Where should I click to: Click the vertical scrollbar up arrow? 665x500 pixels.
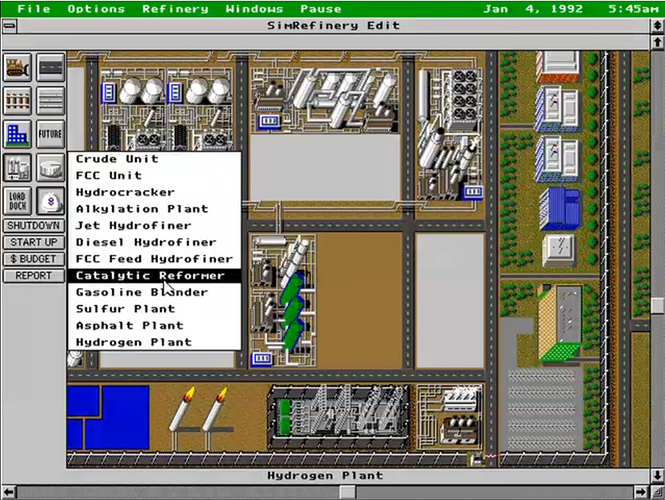tap(657, 42)
